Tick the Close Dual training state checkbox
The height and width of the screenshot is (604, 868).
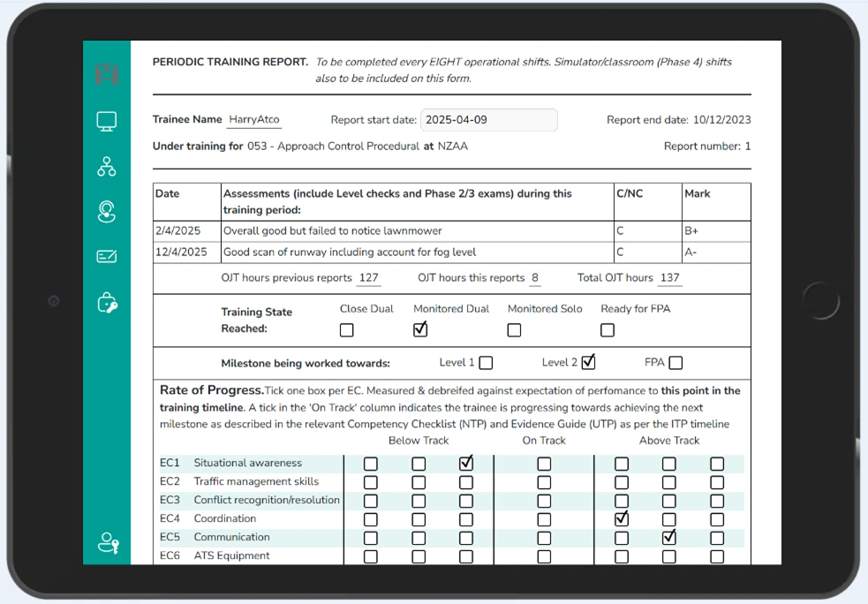pos(347,330)
